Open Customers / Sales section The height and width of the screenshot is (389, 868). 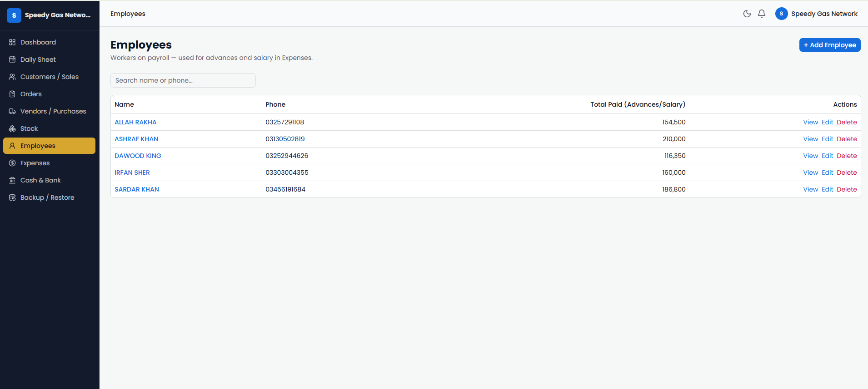coord(49,77)
